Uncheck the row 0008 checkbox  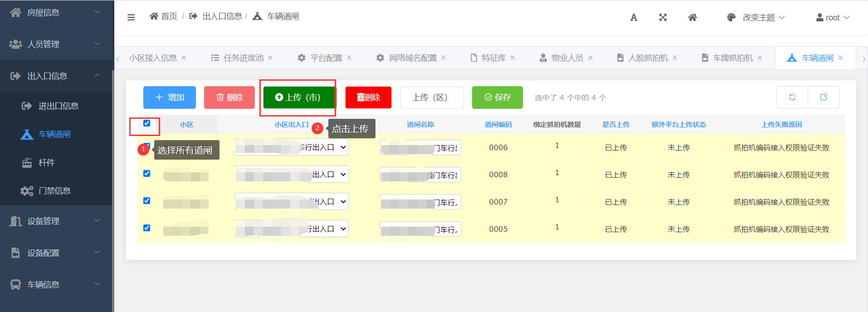[146, 173]
